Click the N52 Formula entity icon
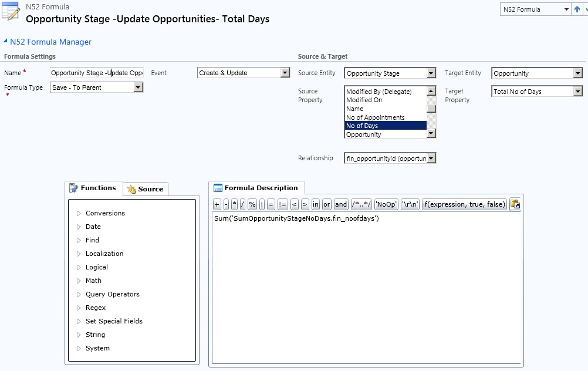 (12, 13)
